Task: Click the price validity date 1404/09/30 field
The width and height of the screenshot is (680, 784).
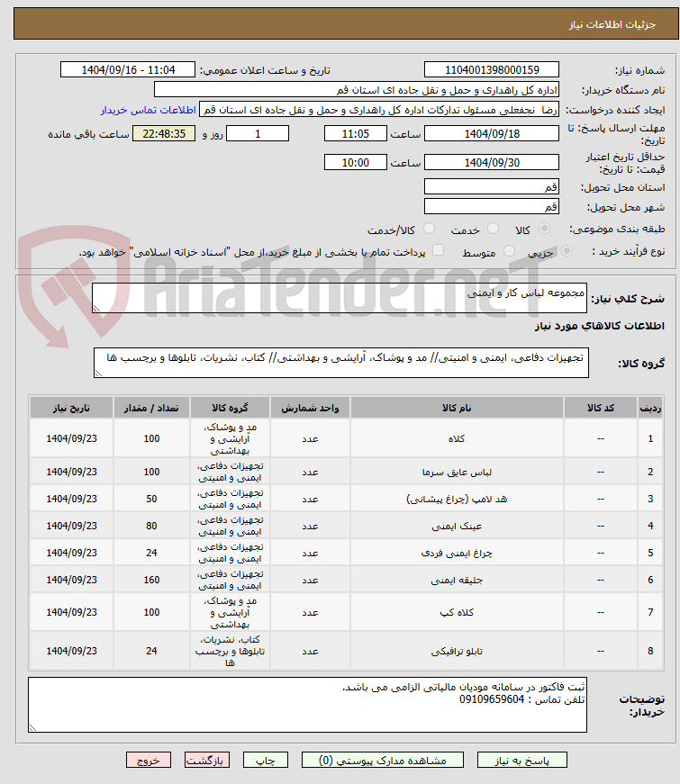Action: coord(492,163)
